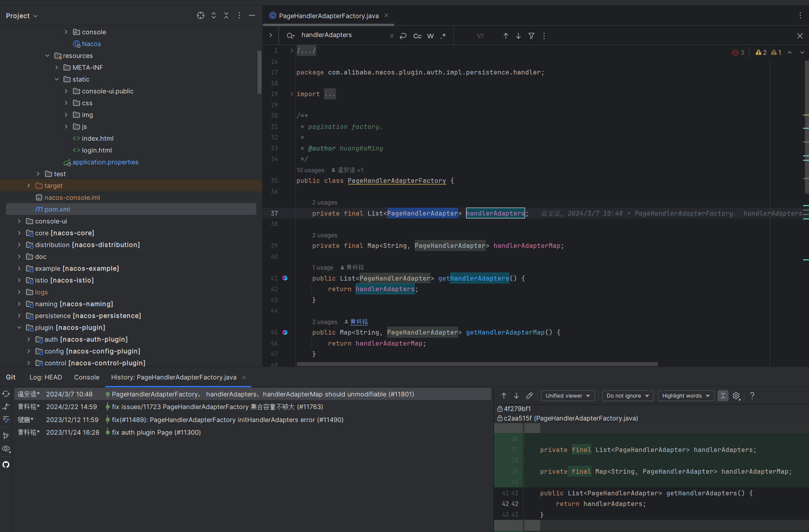Open Project panel options menu
809x532 pixels.
point(239,15)
